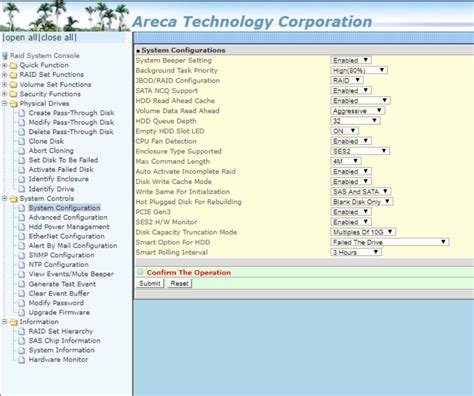This screenshot has height=396, width=474.
Task: Collapse the System Controls tree node
Action: coord(5,199)
